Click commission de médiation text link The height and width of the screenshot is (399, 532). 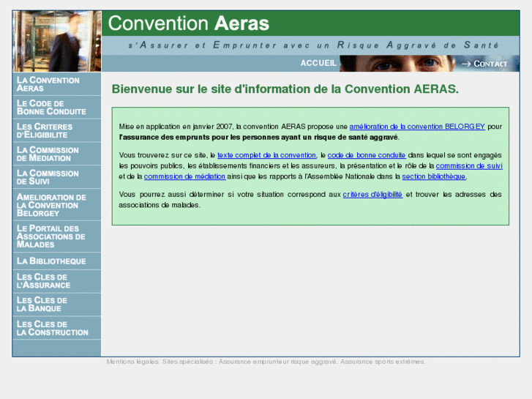(184, 176)
